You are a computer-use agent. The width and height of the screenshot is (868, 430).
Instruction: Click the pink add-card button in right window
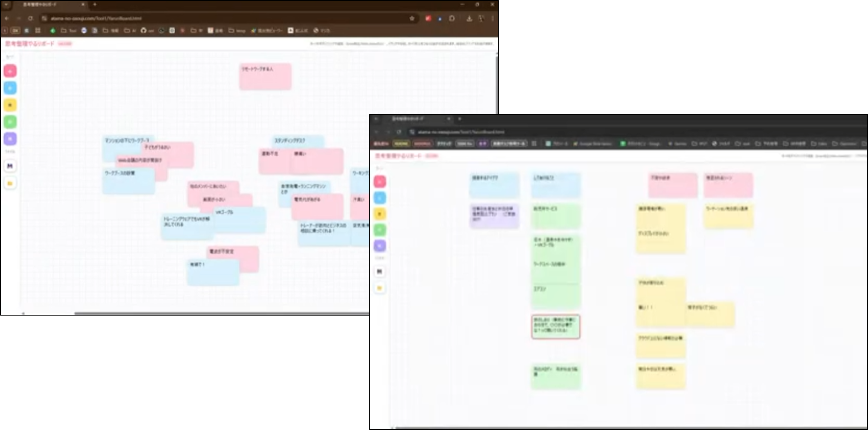click(x=380, y=182)
